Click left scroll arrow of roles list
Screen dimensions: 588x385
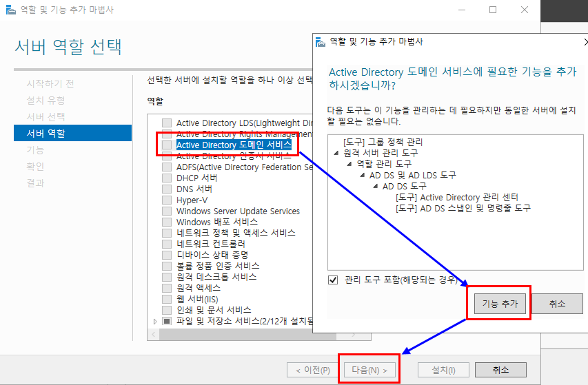point(153,335)
